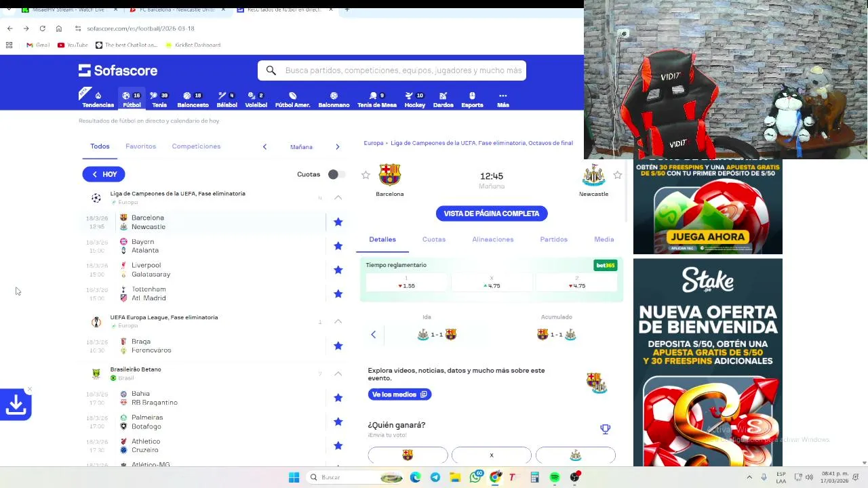The width and height of the screenshot is (868, 488).
Task: Click the bet365 logo badge
Action: [606, 265]
